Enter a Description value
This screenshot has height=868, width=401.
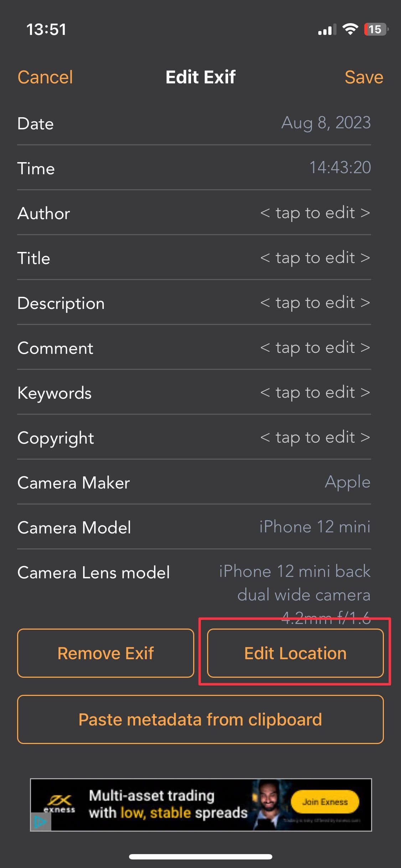click(315, 303)
